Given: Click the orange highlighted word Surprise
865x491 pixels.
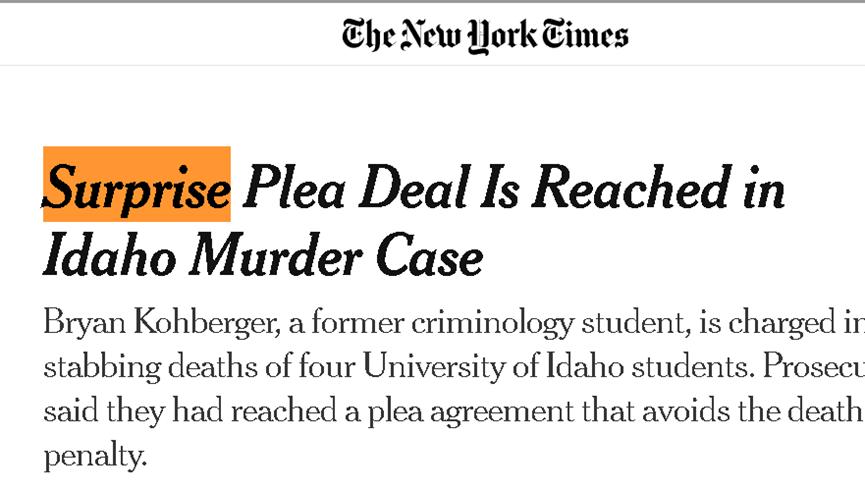Looking at the screenshot, I should [136, 186].
